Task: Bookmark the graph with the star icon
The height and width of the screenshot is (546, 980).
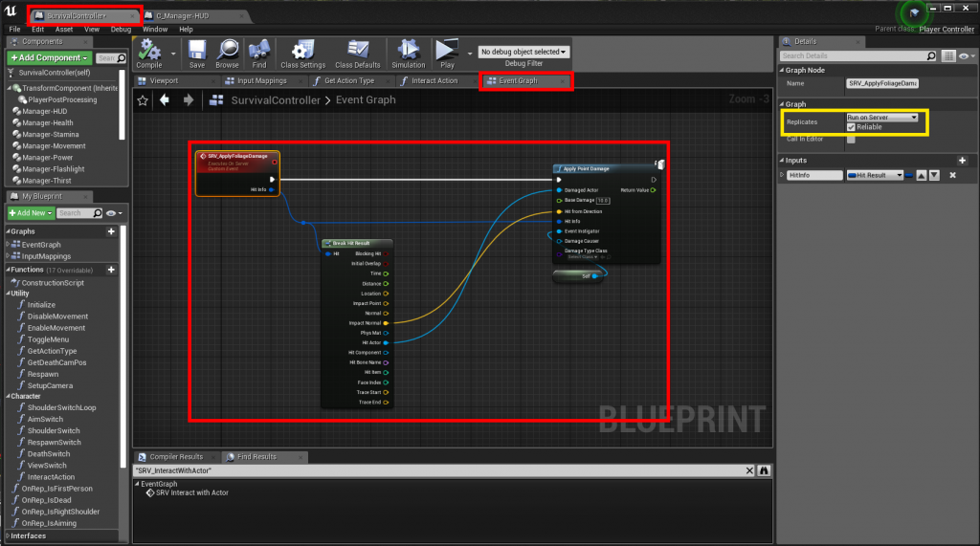Action: 144,99
